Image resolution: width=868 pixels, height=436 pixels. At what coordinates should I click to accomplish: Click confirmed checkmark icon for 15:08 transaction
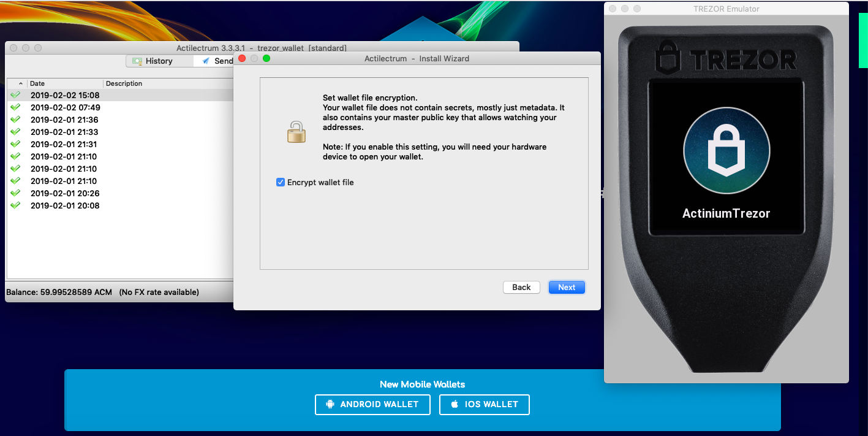point(15,95)
